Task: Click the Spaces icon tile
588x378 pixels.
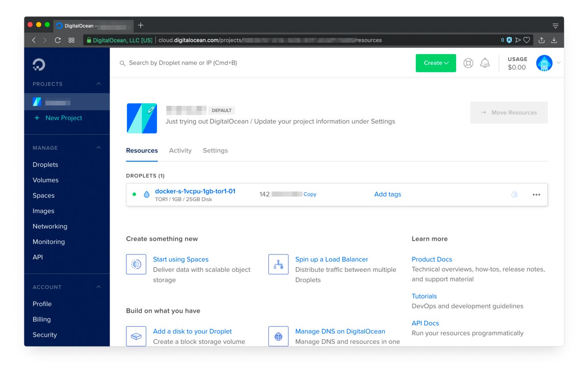Action: tap(136, 264)
